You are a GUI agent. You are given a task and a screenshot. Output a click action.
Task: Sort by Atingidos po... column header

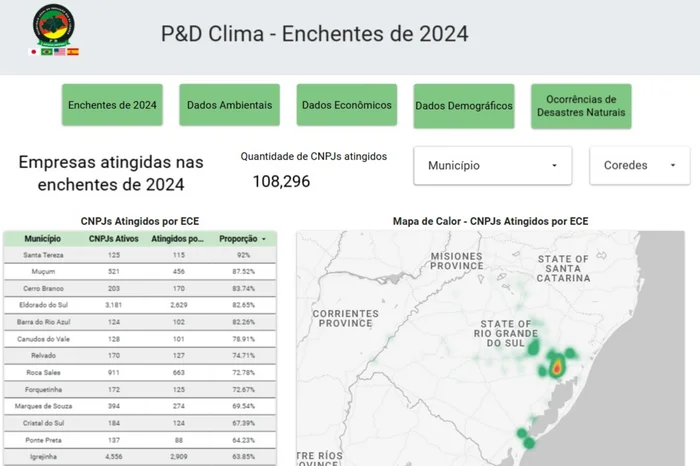(x=177, y=239)
